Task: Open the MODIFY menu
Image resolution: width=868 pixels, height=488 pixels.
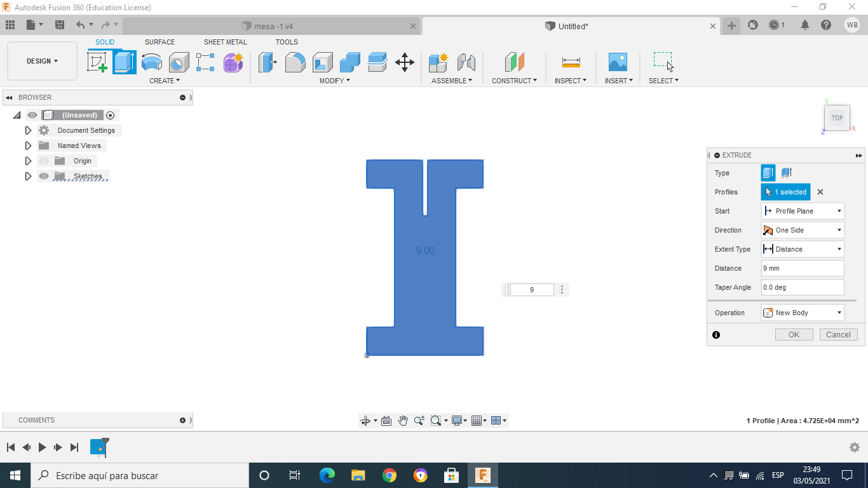Action: (x=334, y=81)
